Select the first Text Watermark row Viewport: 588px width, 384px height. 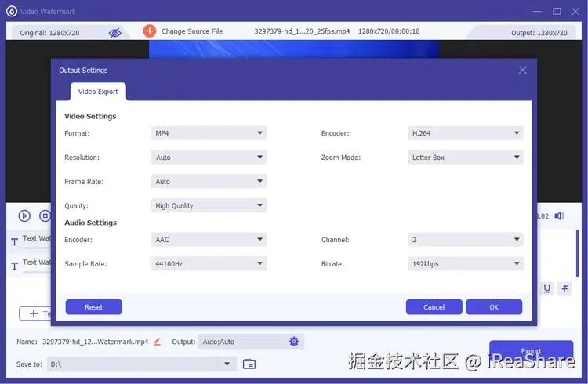(31, 240)
